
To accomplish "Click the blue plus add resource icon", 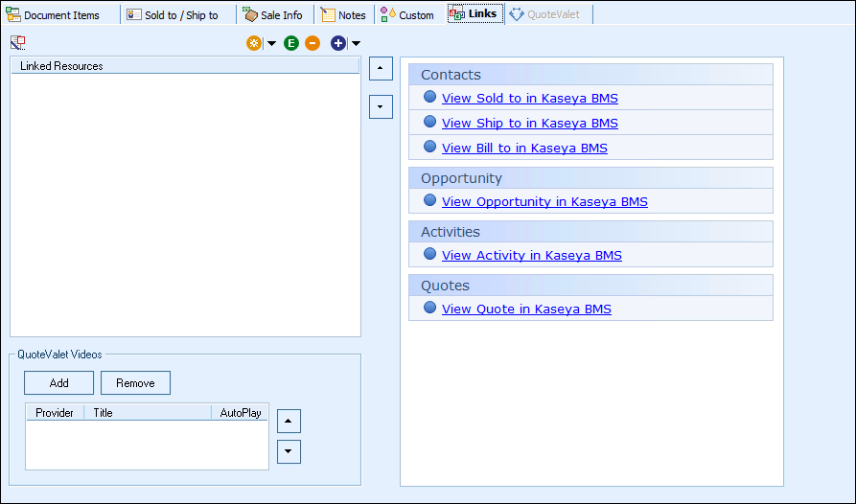I will pos(338,43).
